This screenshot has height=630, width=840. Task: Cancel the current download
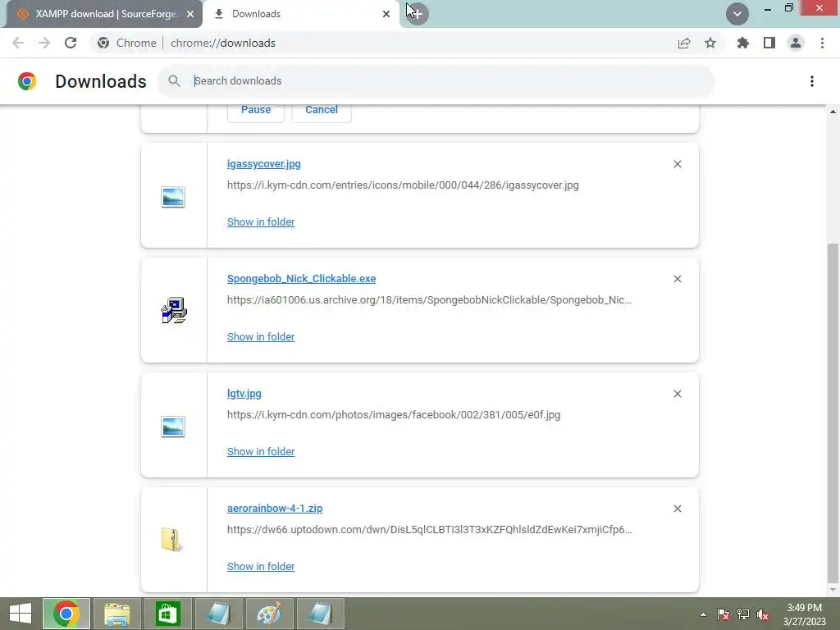[x=322, y=110]
